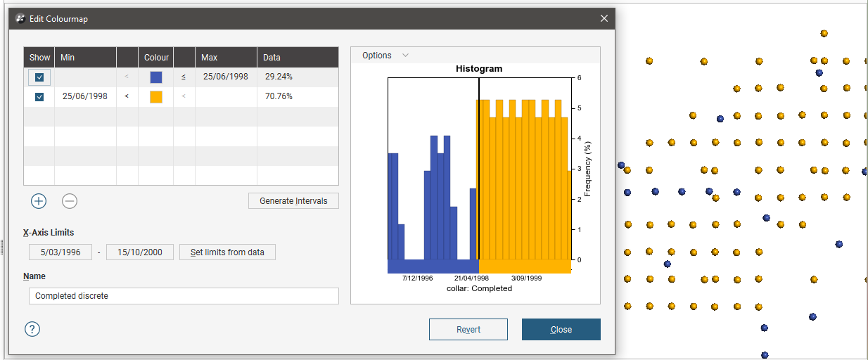Uncheck the Show checkbox for orange interval
The image size is (868, 360).
(39, 96)
